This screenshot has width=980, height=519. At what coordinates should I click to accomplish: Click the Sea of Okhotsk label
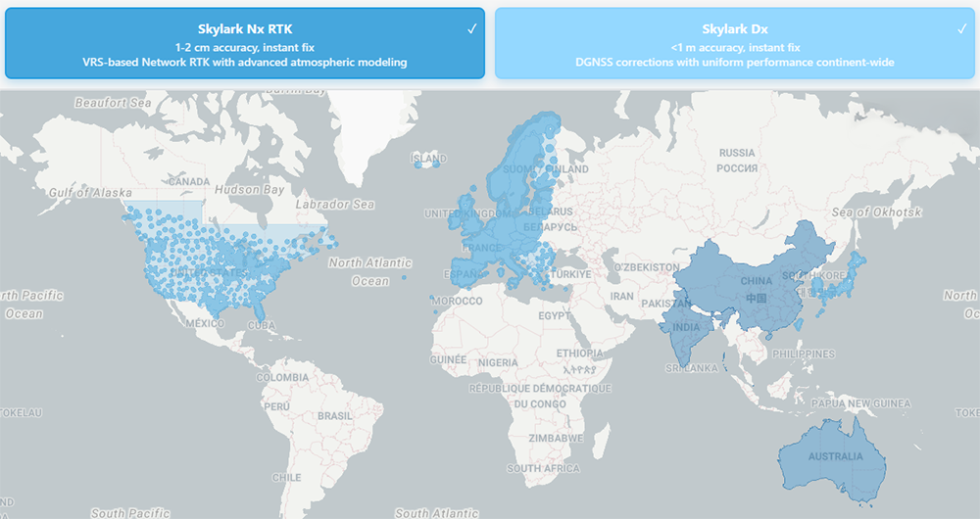click(876, 212)
